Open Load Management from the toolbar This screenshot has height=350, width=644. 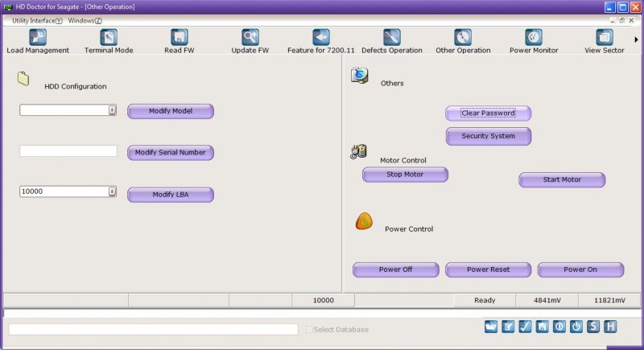pos(37,42)
